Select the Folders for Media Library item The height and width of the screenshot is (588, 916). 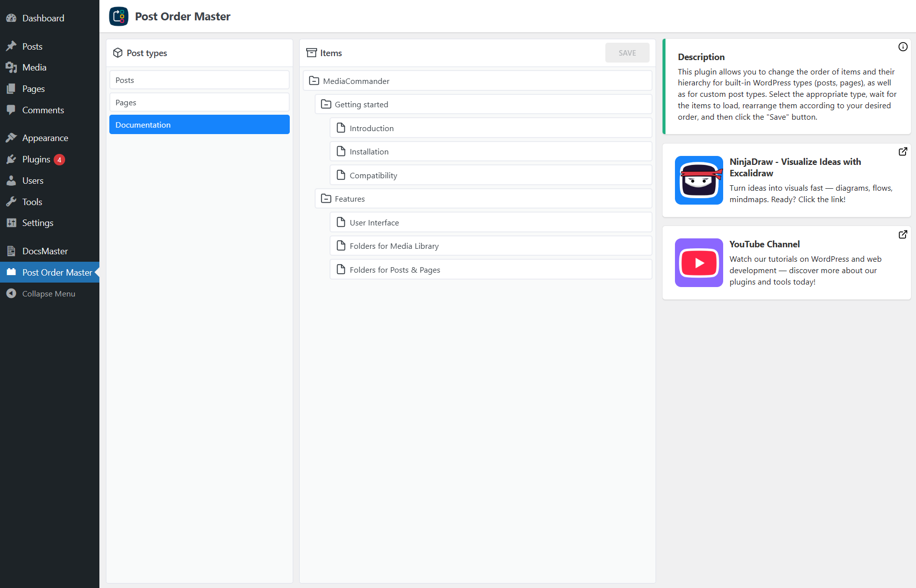(491, 246)
